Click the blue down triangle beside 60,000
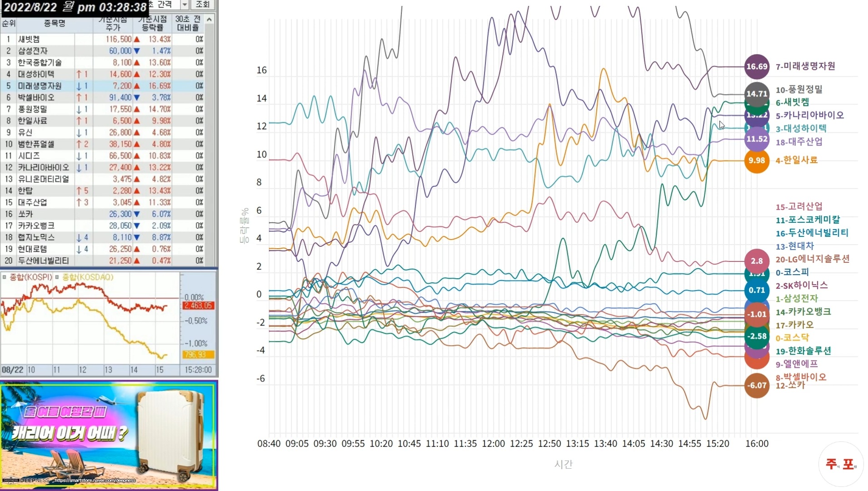The image size is (868, 491). tap(136, 51)
